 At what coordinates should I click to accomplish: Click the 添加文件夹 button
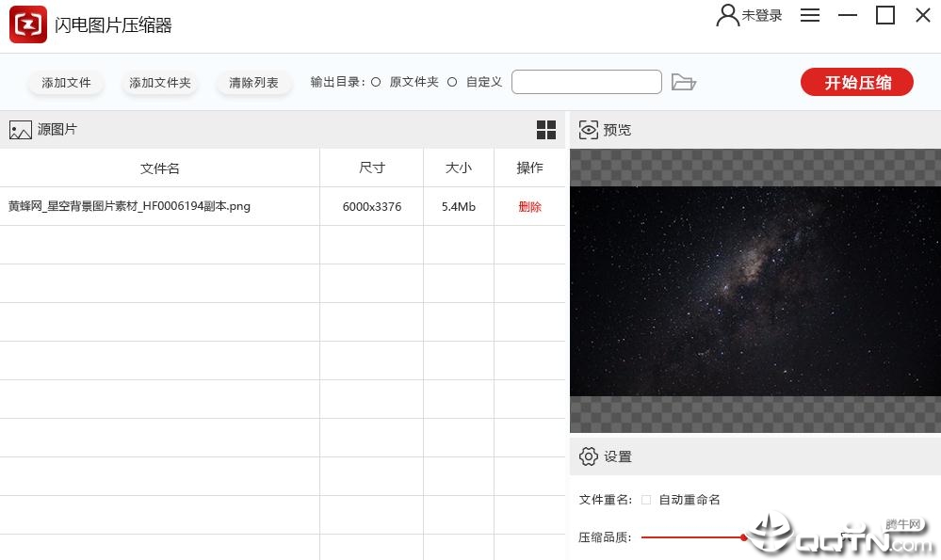[159, 82]
